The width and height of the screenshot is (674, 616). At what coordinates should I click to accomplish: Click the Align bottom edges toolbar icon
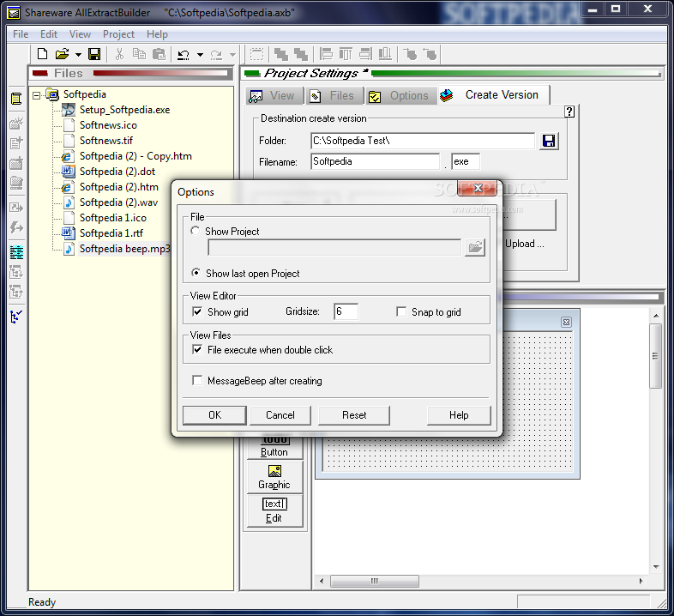coord(385,54)
